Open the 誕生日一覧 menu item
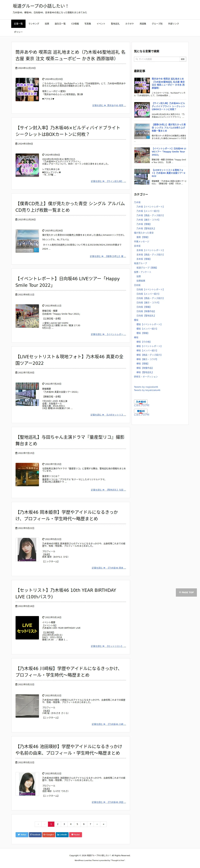This screenshot has height=868, width=200. coord(60,24)
